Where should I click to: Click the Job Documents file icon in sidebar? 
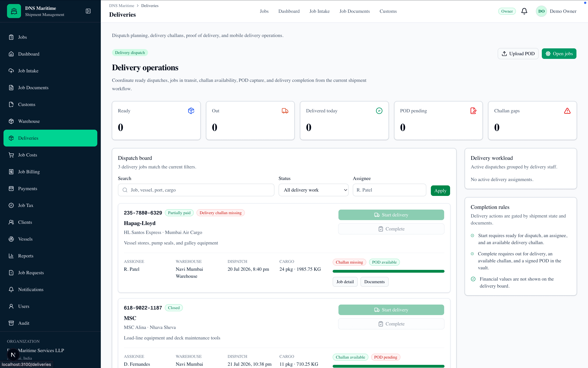click(11, 88)
